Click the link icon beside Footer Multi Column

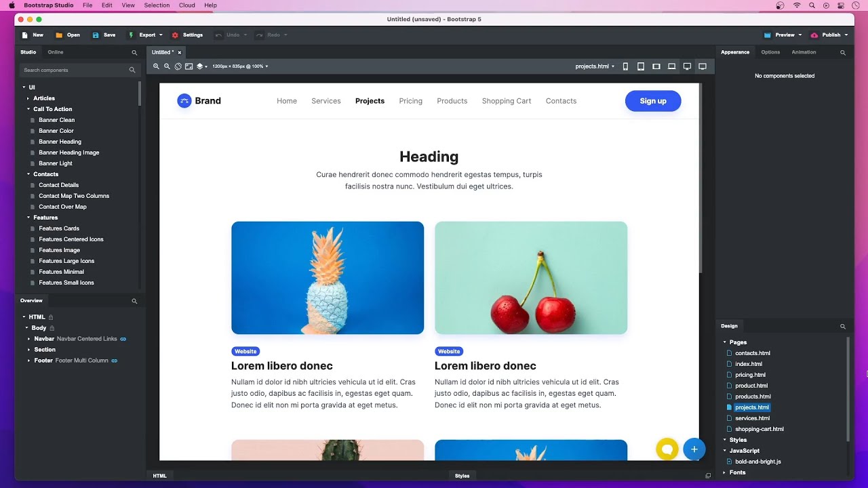coord(115,361)
